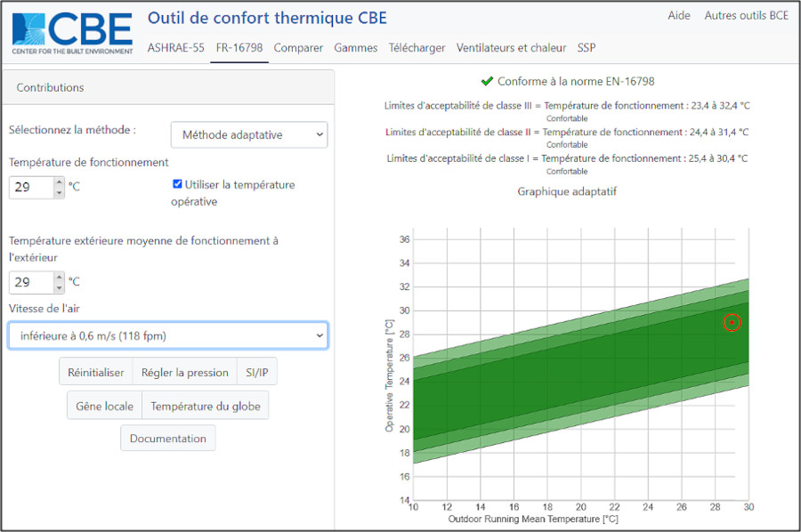This screenshot has width=801, height=532.
Task: Switch to the ASHRAE-55 tab
Action: pyautogui.click(x=175, y=47)
